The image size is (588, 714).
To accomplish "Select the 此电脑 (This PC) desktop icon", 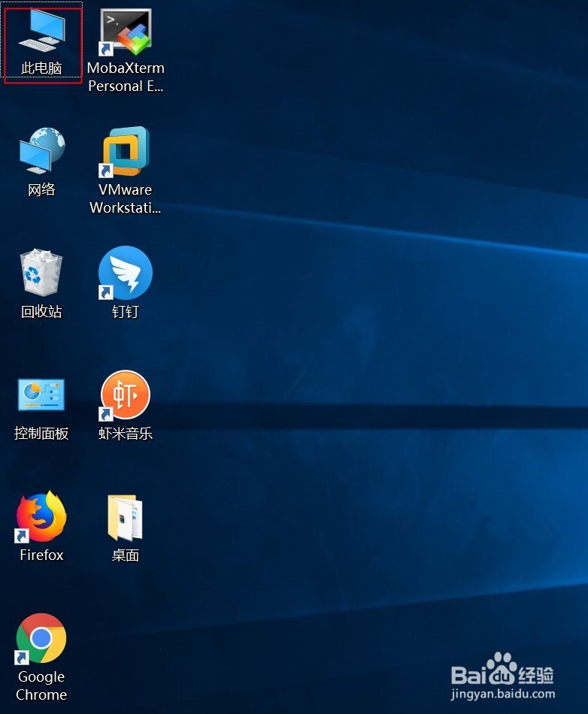I will coord(41,30).
